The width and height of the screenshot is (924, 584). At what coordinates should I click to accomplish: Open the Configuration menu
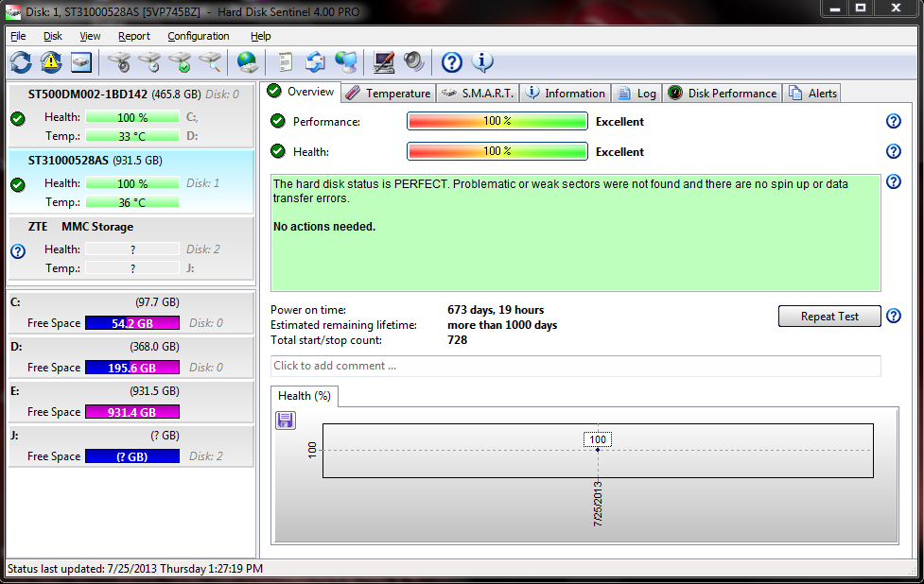tap(199, 36)
